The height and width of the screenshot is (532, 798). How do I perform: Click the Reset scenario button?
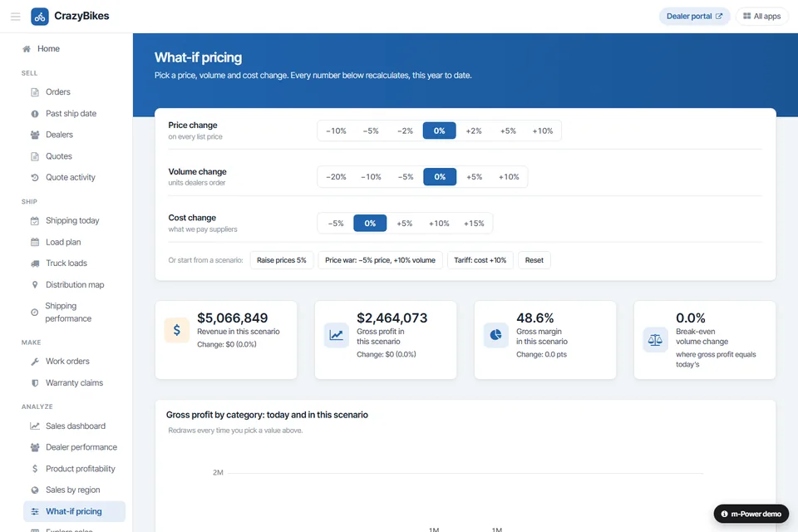point(534,260)
